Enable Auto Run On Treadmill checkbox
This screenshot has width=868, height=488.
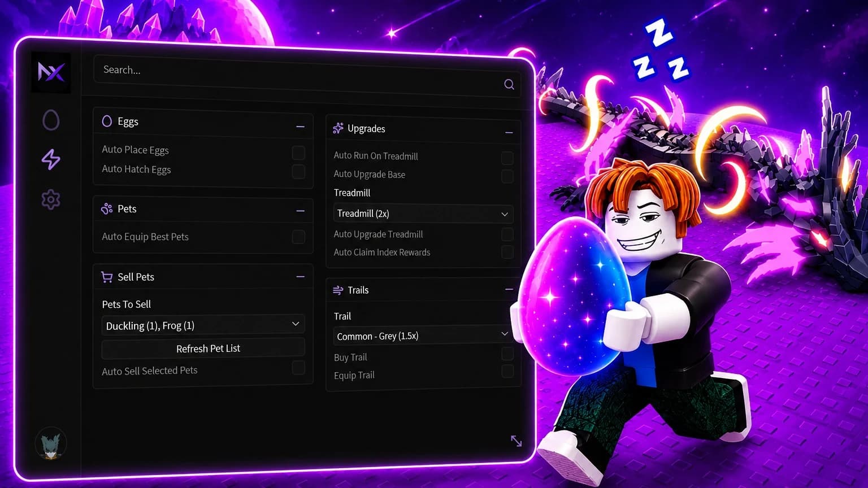coord(507,158)
